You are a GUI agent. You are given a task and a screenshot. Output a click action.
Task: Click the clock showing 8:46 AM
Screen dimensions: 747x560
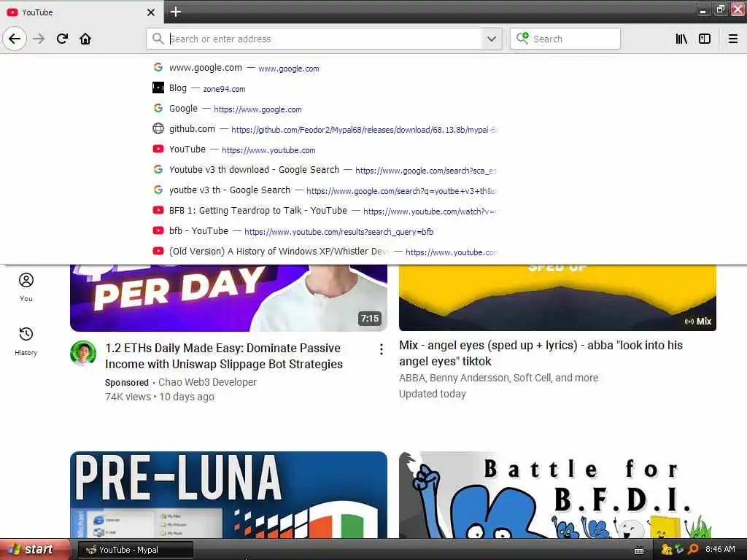pyautogui.click(x=720, y=550)
